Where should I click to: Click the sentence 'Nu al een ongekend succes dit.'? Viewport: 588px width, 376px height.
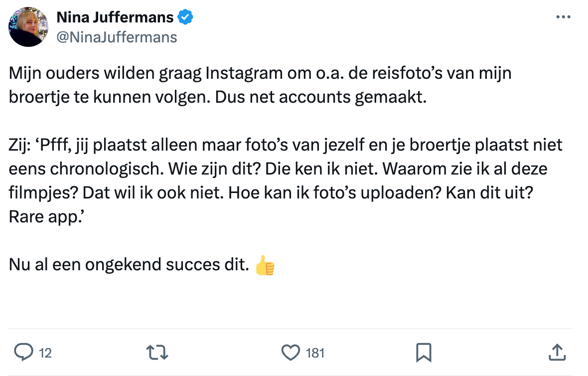click(129, 265)
